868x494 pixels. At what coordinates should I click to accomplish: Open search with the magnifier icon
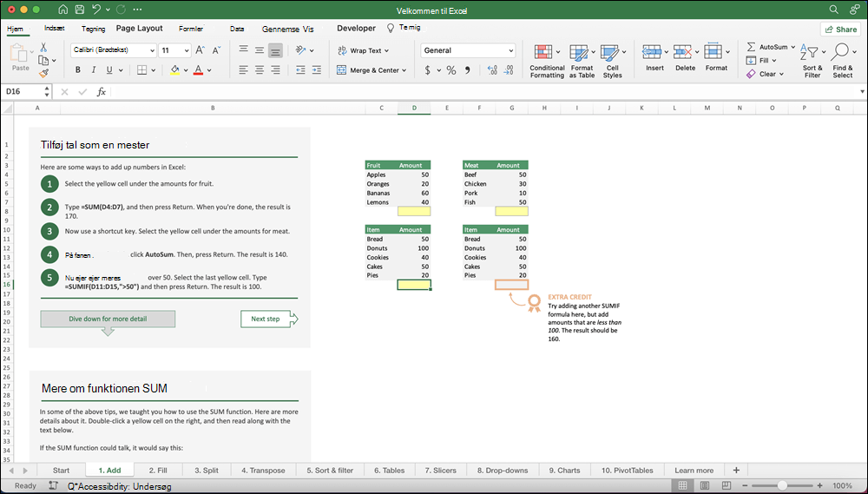click(833, 10)
